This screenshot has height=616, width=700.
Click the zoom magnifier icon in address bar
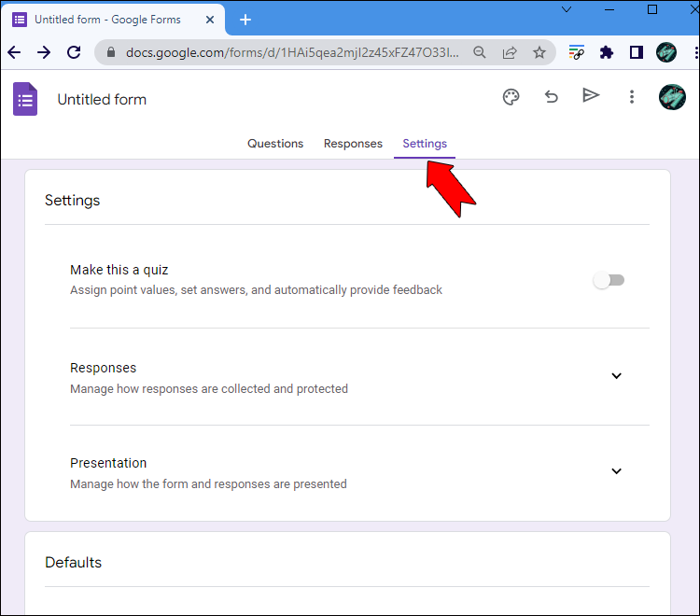click(480, 53)
